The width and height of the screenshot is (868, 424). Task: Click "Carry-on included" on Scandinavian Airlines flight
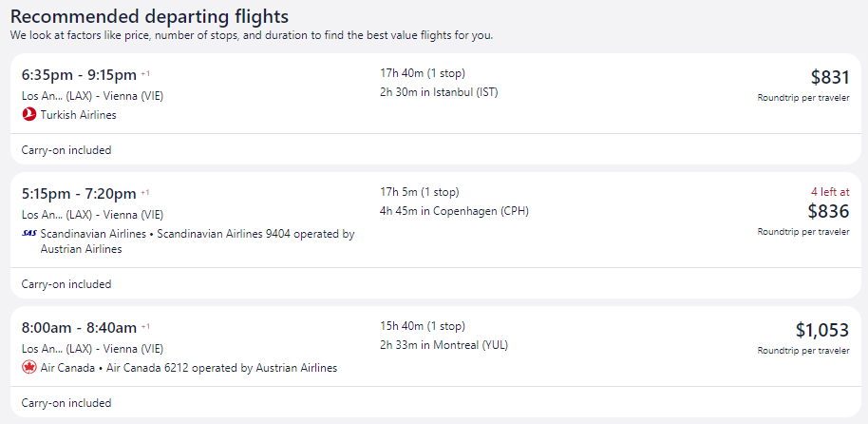tap(66, 284)
